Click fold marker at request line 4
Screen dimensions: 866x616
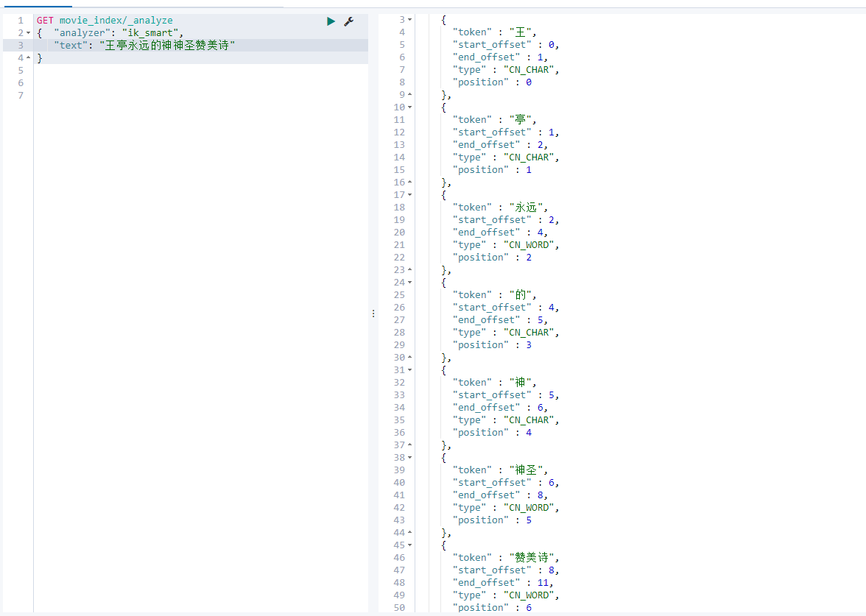pyautogui.click(x=28, y=57)
